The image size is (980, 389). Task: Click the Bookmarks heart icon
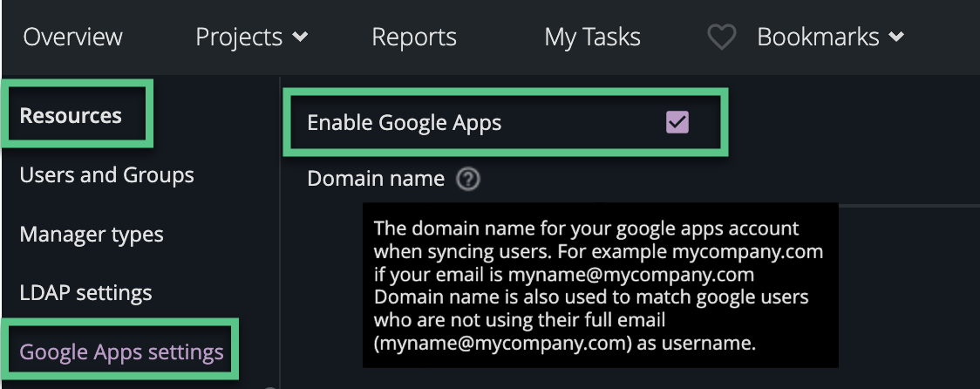721,38
